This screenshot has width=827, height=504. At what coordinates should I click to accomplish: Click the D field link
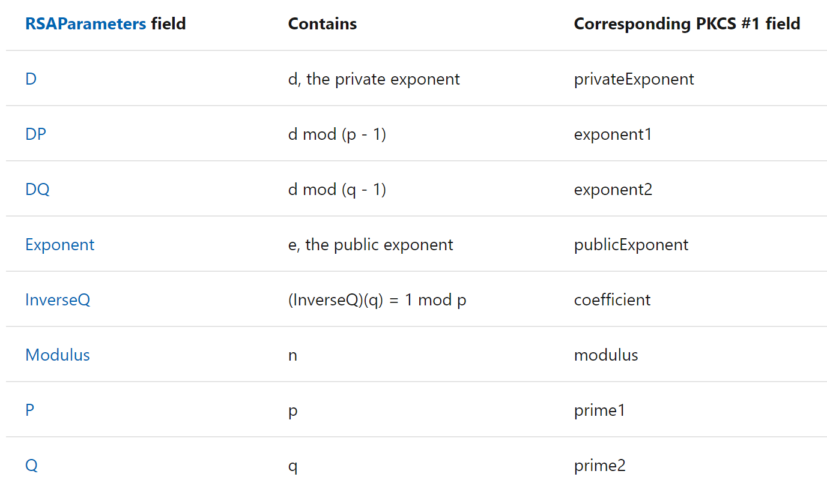pos(31,79)
